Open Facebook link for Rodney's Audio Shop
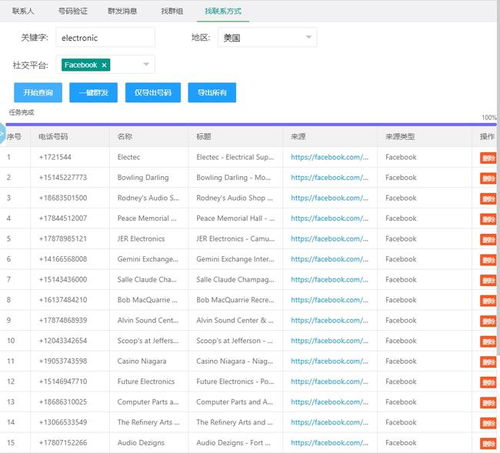The height and width of the screenshot is (453, 500). [329, 198]
